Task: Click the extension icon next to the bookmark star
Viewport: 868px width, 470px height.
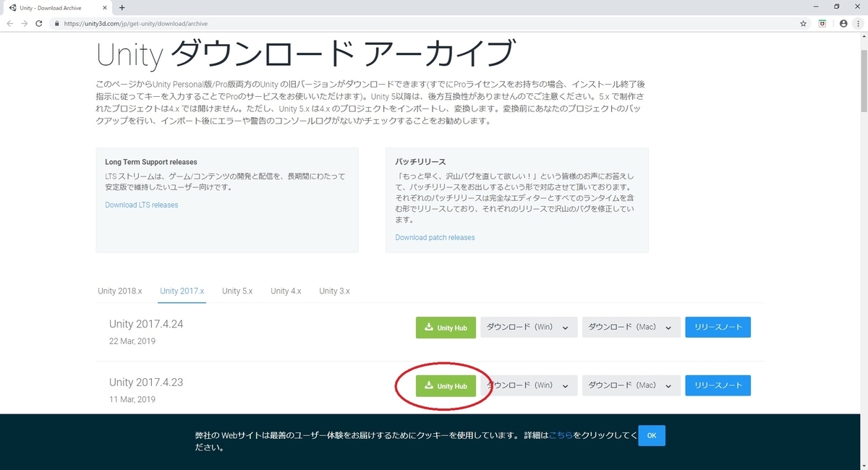Action: click(x=822, y=23)
